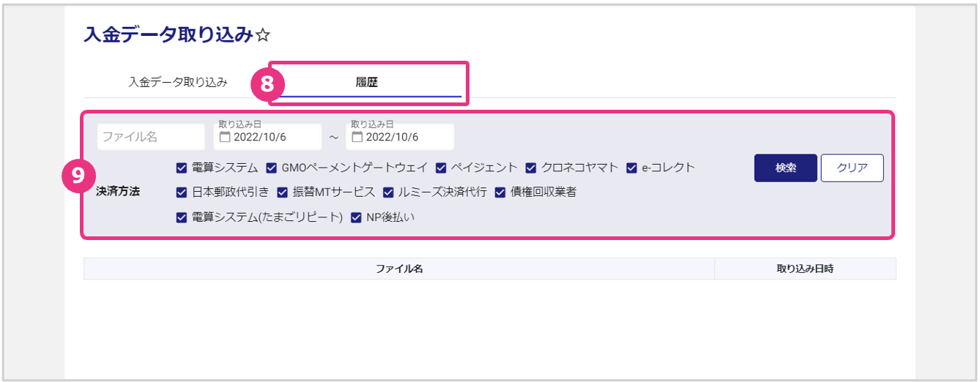Uncheck the クロネコヤマト checkbox
The width and height of the screenshot is (980, 382).
[x=531, y=168]
